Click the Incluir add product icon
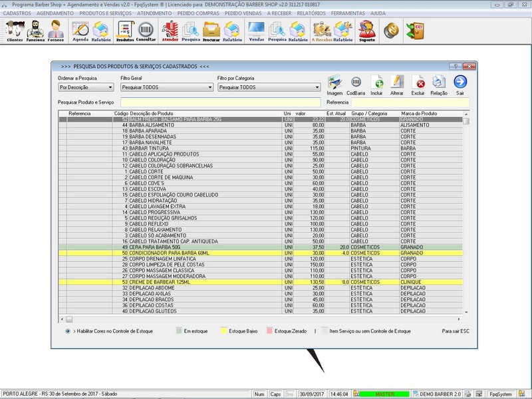This screenshot has height=399, width=532. [377, 82]
